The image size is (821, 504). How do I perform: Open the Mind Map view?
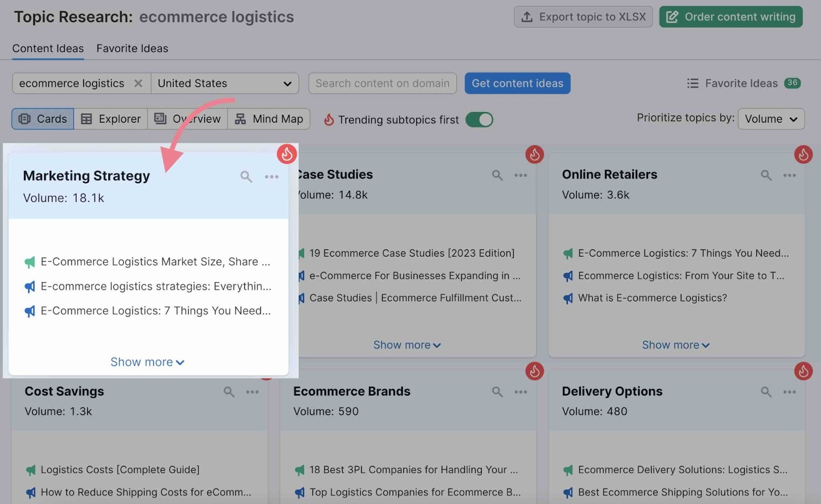pos(269,119)
